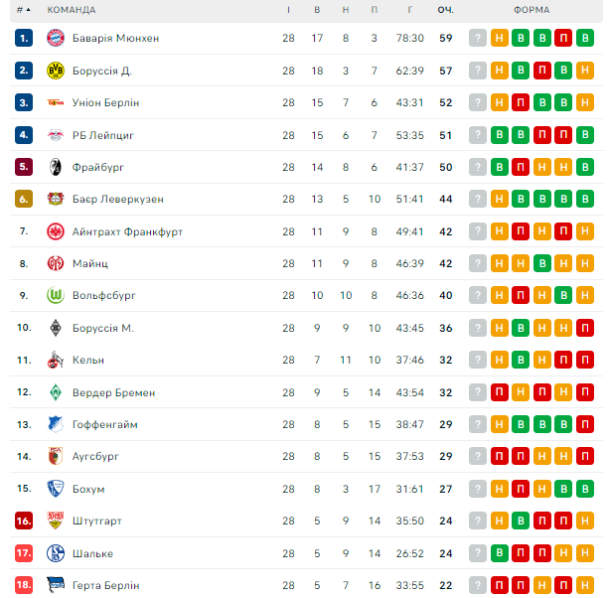Open the Фрайбург club crest
Image resolution: width=608 pixels, height=598 pixels.
(x=55, y=167)
